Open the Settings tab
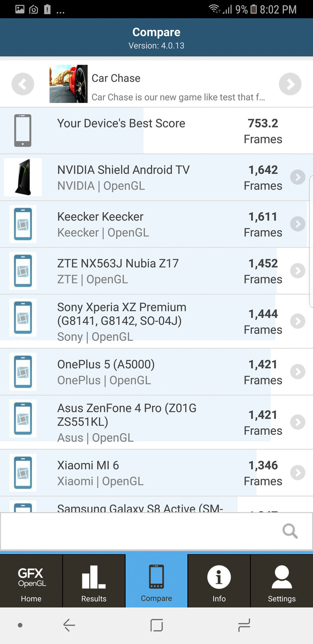 point(281,581)
